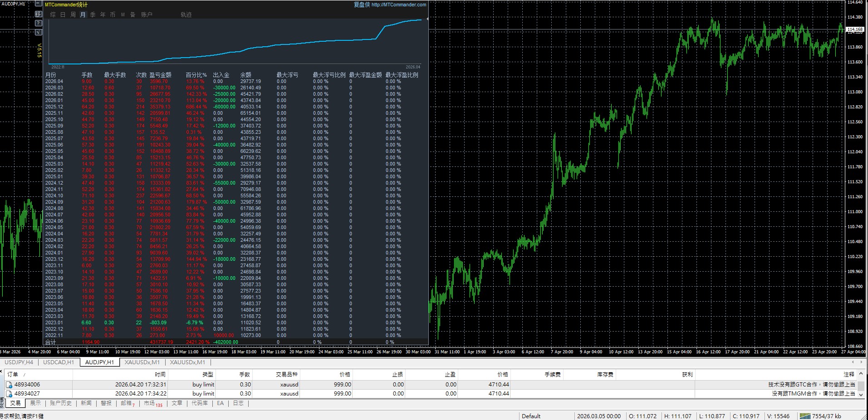Sort orders by the 订单 column header
The image size is (868, 420).
pos(38,375)
